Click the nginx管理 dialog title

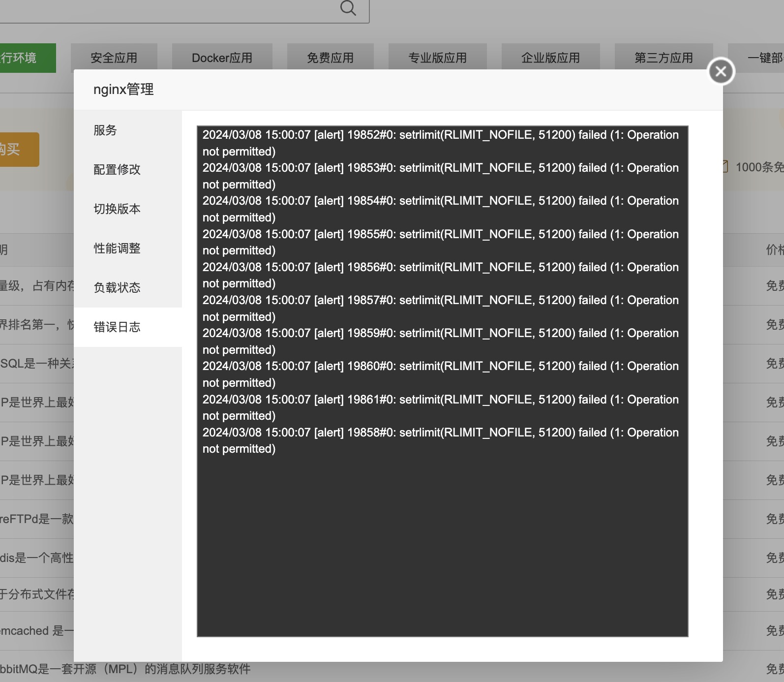(x=123, y=90)
